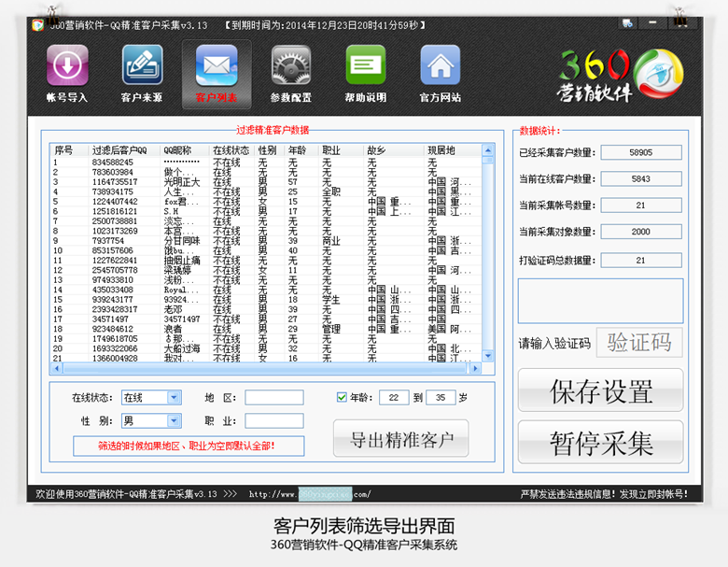This screenshot has width=728, height=567.
Task: Select row with QQ 738934175
Action: click(266, 191)
